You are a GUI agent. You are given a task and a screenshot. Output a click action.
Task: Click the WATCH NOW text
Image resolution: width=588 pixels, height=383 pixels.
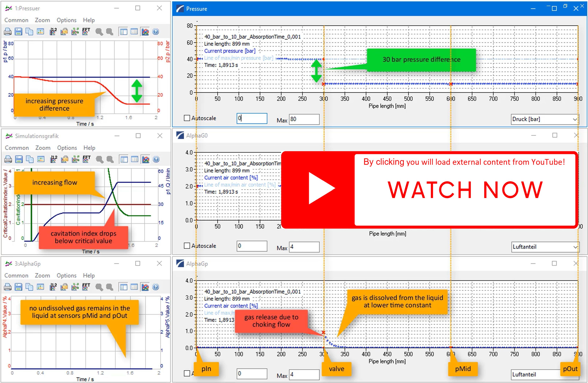pos(465,190)
